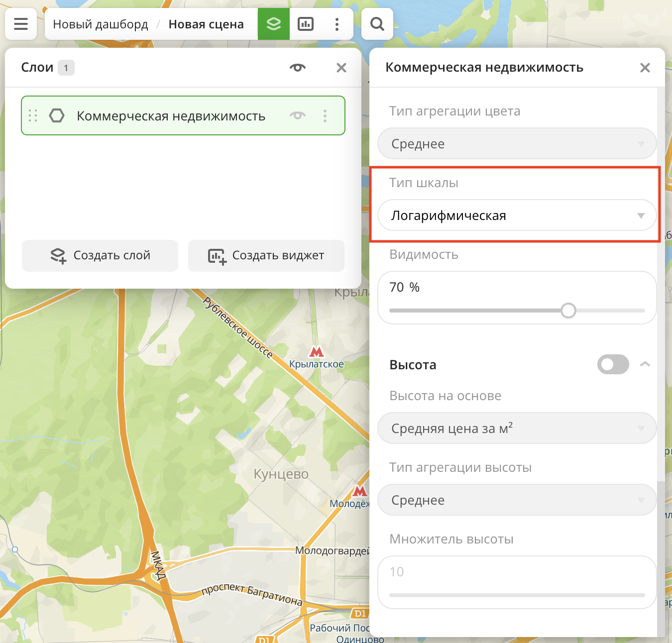
Task: Collapse the Высота section chevron
Action: pyautogui.click(x=645, y=364)
